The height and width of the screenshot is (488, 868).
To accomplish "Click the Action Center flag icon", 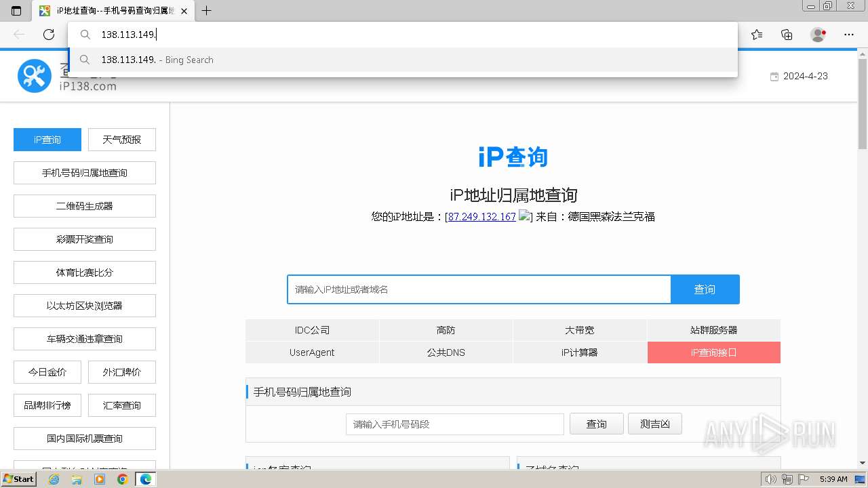I will (x=803, y=479).
